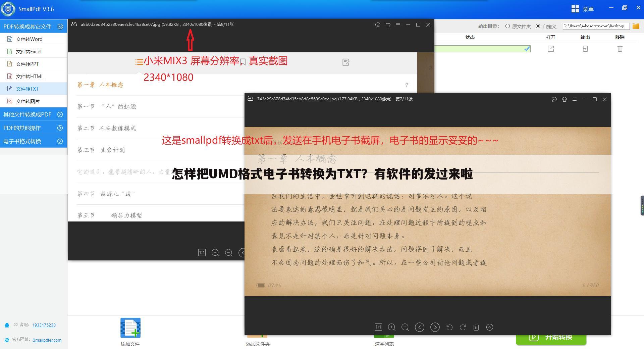Zoom in within the back image viewer
Viewport: 644px width, 349px height.
pyautogui.click(x=215, y=252)
